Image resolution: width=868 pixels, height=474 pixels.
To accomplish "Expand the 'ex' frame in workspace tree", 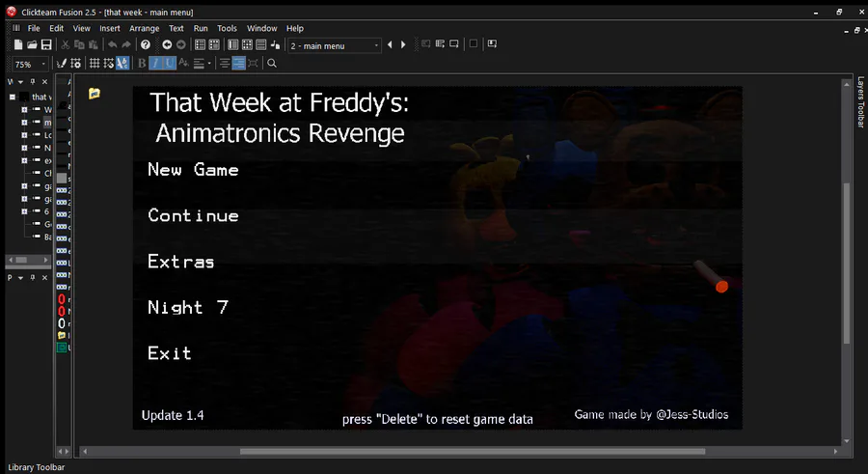I will [24, 161].
